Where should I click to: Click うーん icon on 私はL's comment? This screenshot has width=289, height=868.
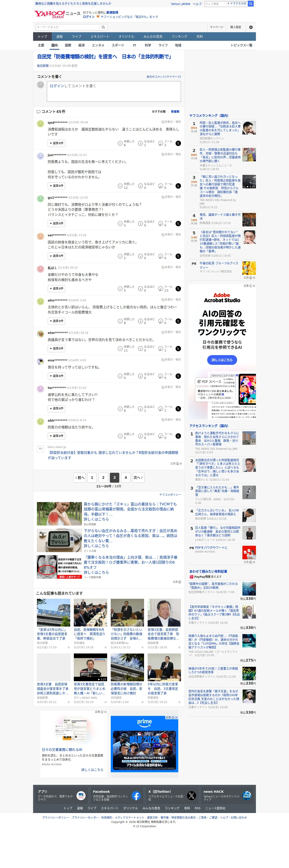pos(160,289)
